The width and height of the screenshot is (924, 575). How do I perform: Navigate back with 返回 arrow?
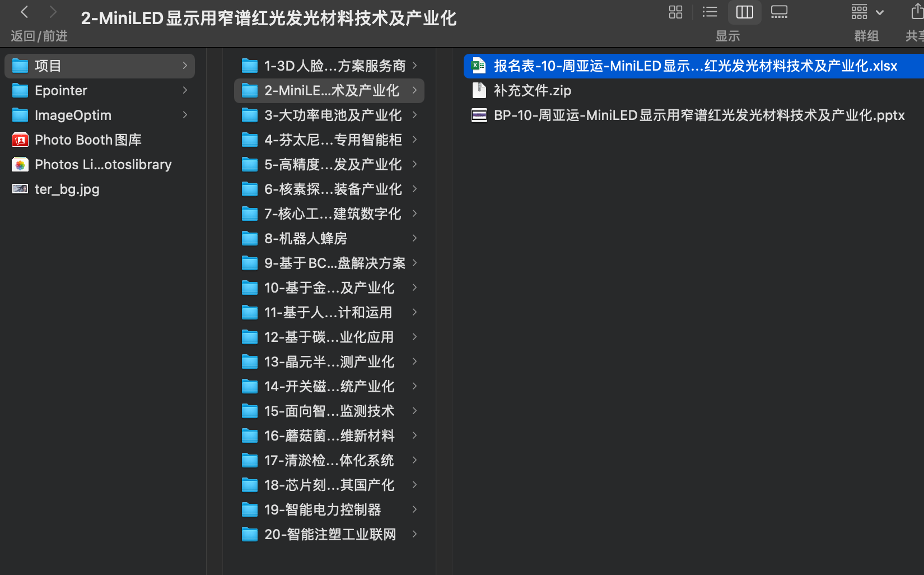point(24,11)
